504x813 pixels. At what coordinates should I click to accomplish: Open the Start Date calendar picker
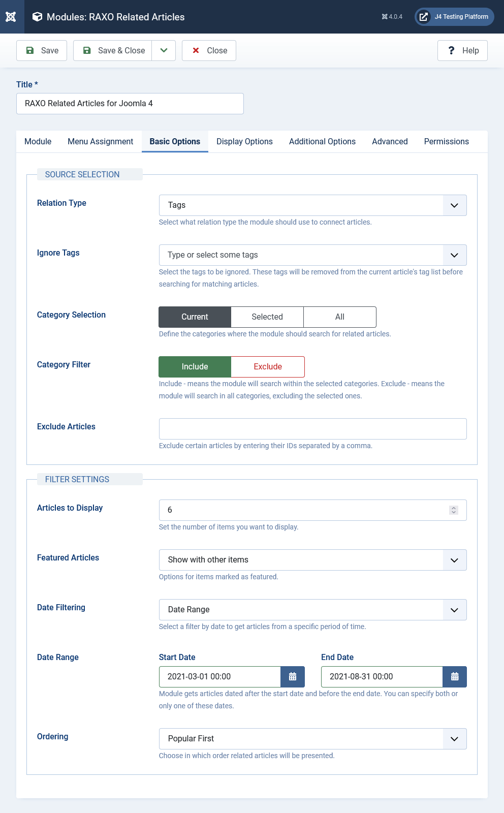tap(293, 677)
